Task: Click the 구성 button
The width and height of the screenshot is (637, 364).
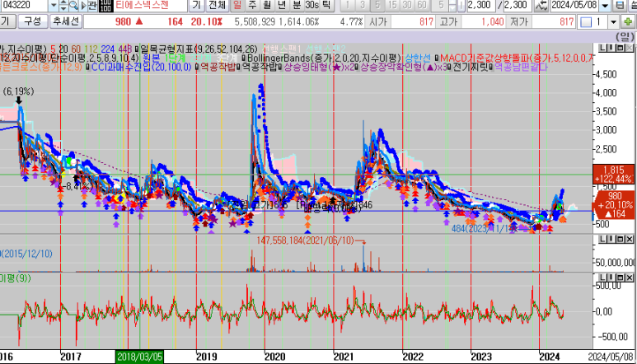Action: click(32, 21)
